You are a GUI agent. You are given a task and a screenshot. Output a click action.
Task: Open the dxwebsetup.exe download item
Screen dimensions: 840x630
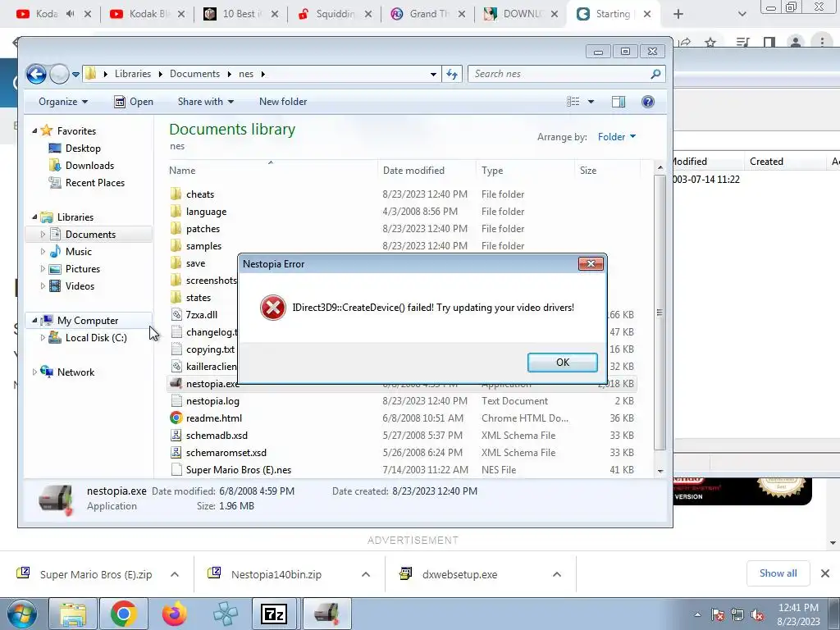(x=459, y=574)
